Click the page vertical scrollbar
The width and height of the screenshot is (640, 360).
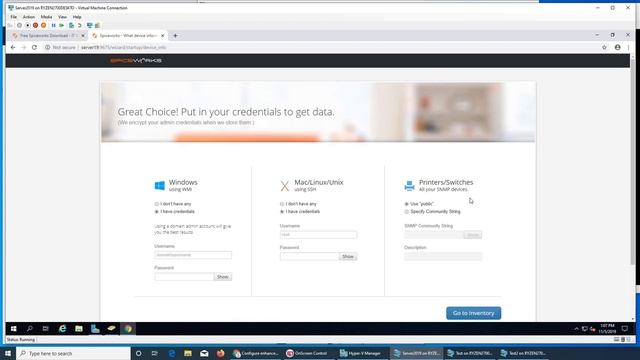pyautogui.click(x=633, y=163)
